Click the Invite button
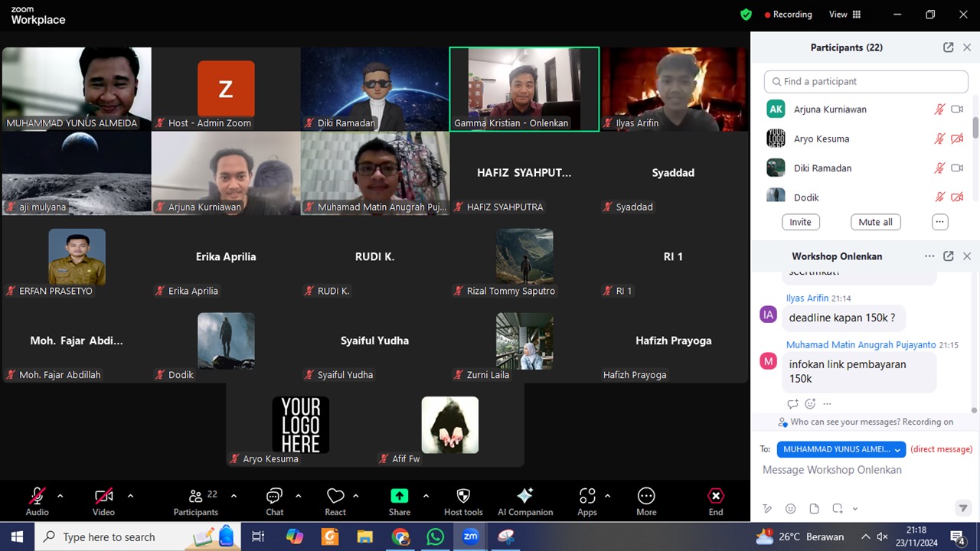The height and width of the screenshot is (551, 980). tap(800, 222)
